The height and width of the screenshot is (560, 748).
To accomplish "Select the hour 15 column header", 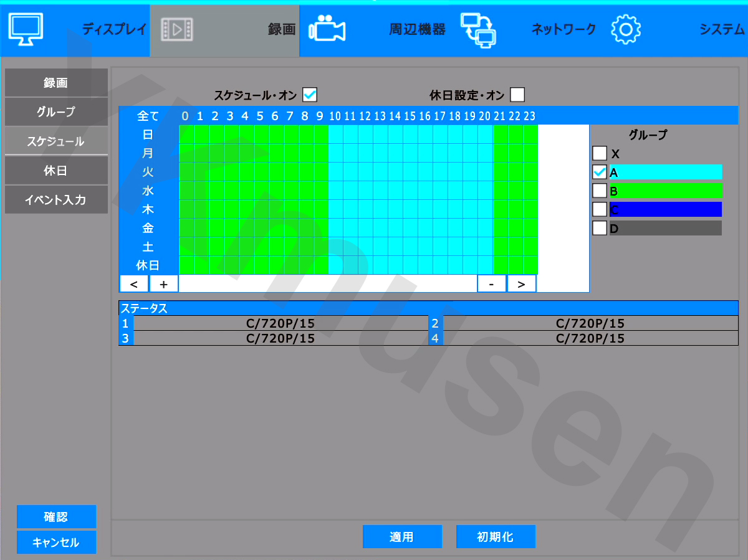I will click(410, 116).
